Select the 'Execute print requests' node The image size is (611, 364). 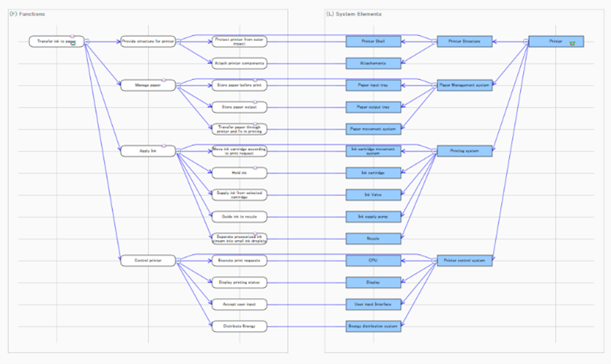[239, 260]
